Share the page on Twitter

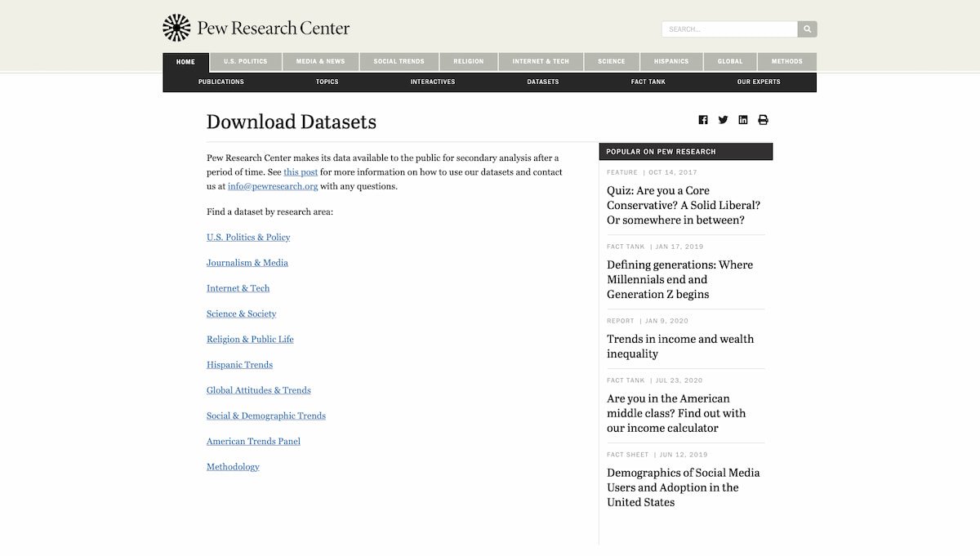(x=723, y=119)
